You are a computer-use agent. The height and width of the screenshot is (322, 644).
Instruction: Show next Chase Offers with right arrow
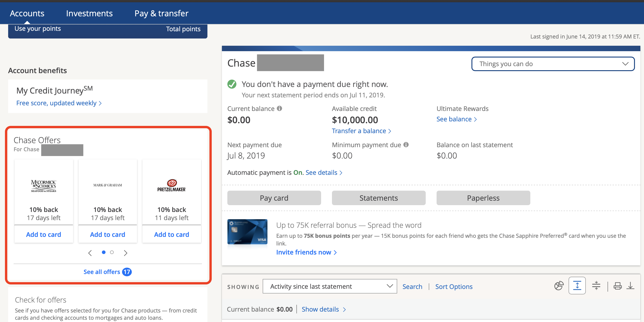pyautogui.click(x=125, y=253)
